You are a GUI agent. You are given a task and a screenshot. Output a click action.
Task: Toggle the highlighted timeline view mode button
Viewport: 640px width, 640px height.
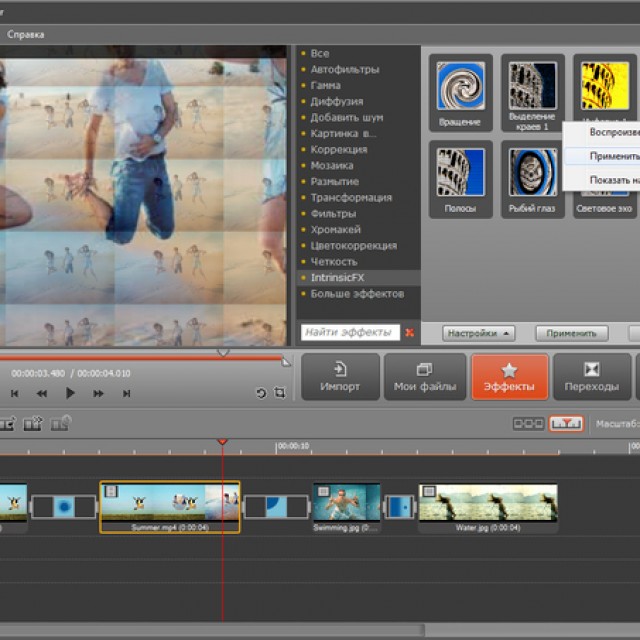(565, 424)
